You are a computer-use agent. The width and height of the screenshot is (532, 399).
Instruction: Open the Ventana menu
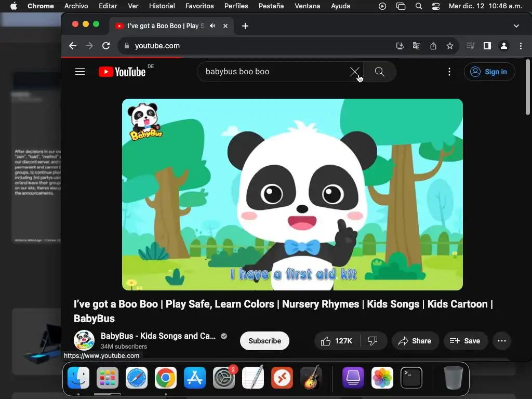tap(308, 6)
